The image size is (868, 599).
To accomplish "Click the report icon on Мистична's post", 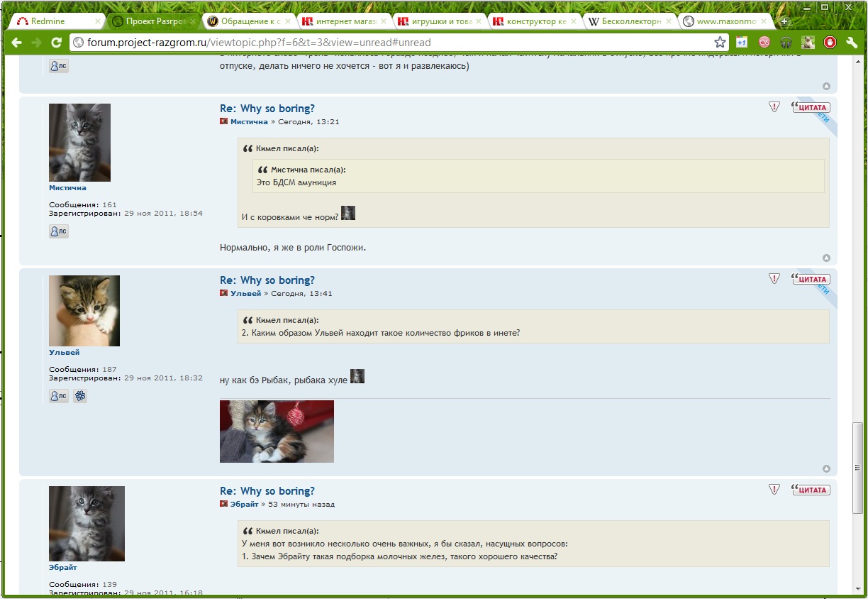I will point(774,107).
